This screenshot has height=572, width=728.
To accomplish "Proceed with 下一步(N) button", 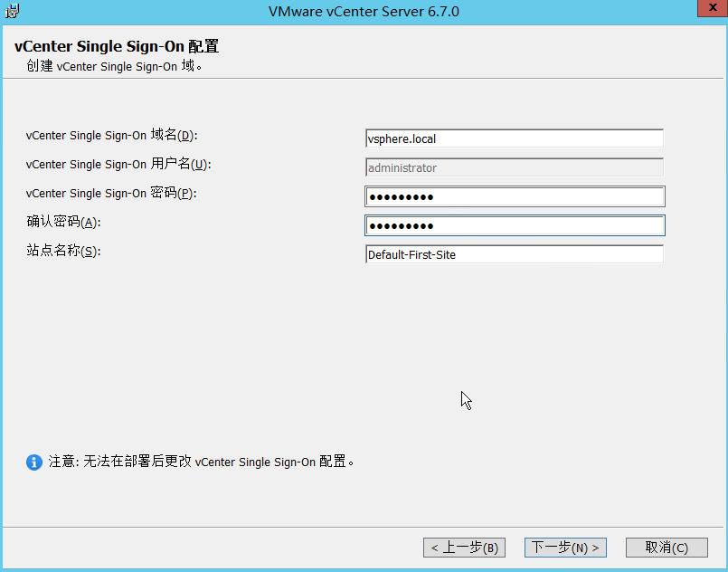I will pos(565,548).
